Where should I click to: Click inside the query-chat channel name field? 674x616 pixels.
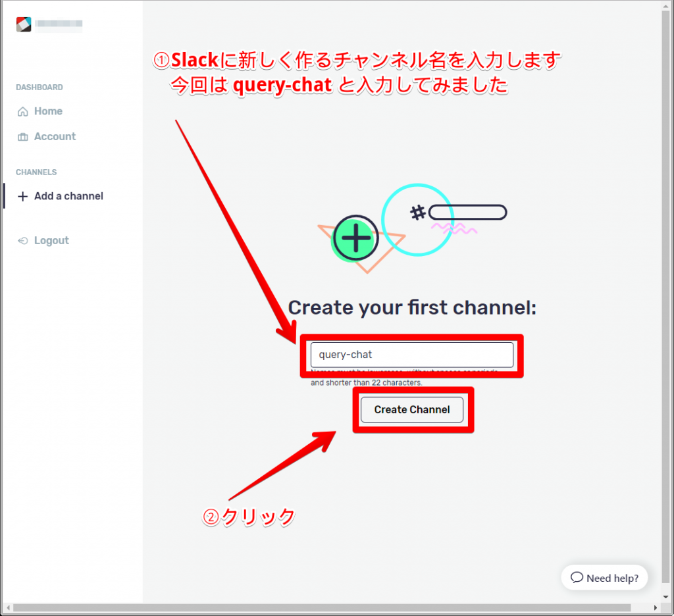(x=412, y=354)
